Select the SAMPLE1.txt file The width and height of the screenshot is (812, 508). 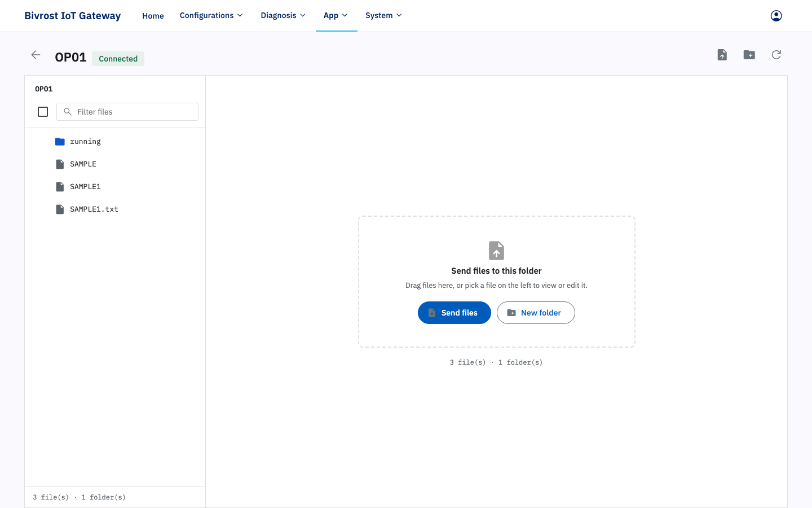click(x=115, y=209)
